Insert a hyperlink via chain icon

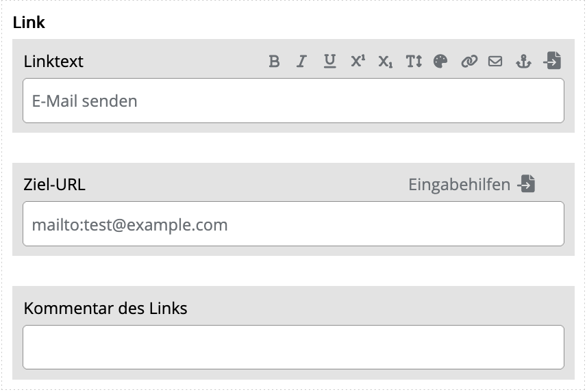tap(469, 62)
